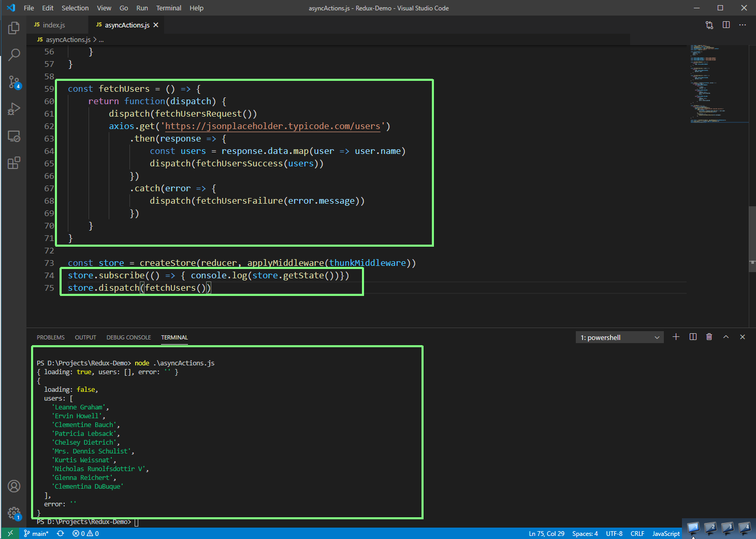The width and height of the screenshot is (756, 539).
Task: Select the TERMINAL panel tab
Action: click(175, 337)
